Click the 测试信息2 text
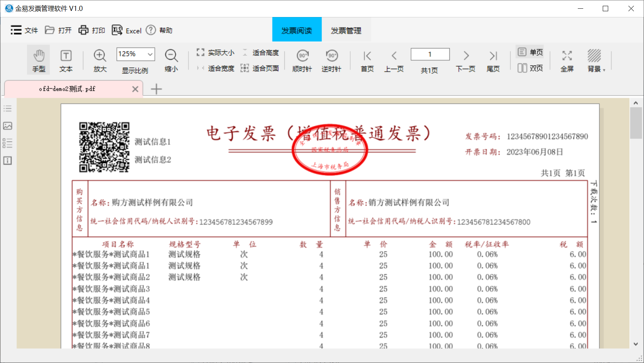Image resolution: width=644 pixels, height=363 pixels. pyautogui.click(x=153, y=160)
